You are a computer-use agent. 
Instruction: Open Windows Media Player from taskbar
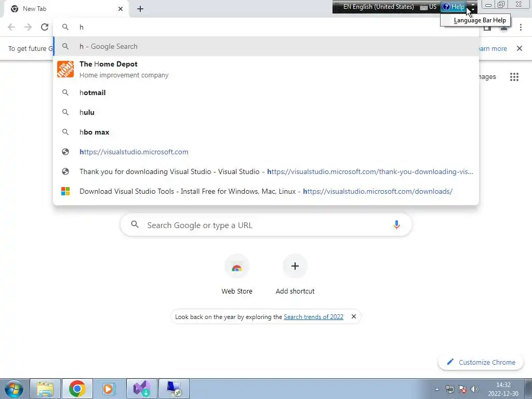[x=109, y=389]
